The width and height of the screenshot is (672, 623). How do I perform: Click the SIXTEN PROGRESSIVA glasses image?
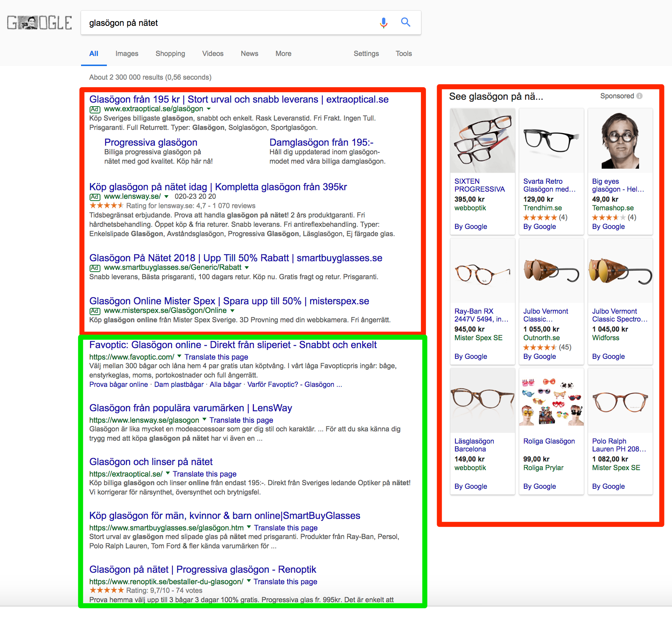coord(482,141)
